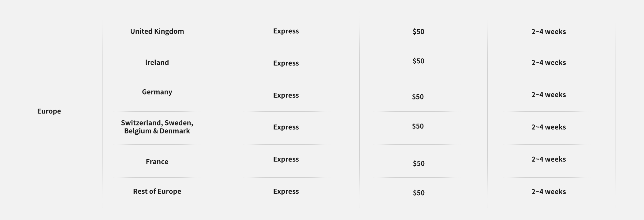Click 2~4 weeks in United Kingdom row
Screen dimensions: 644x220
(x=549, y=32)
